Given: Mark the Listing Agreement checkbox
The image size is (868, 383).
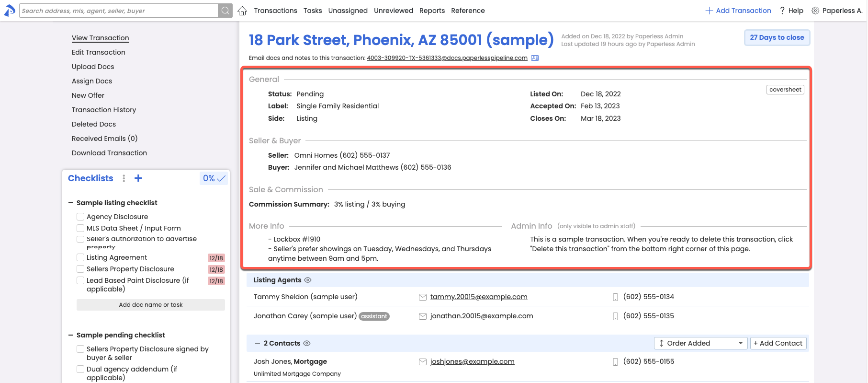Looking at the screenshot, I should pos(80,257).
